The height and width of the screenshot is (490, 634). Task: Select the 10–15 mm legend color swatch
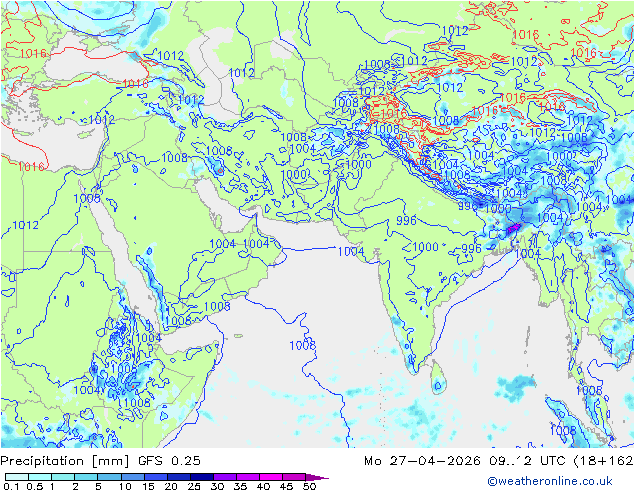point(132,477)
